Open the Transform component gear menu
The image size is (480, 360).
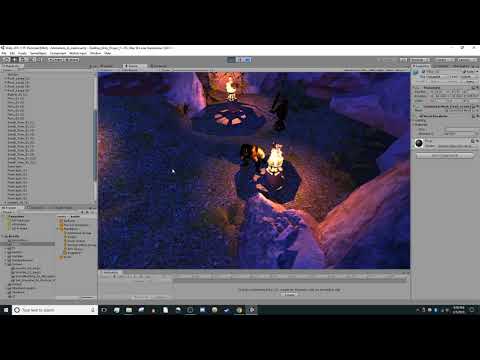coord(477,87)
